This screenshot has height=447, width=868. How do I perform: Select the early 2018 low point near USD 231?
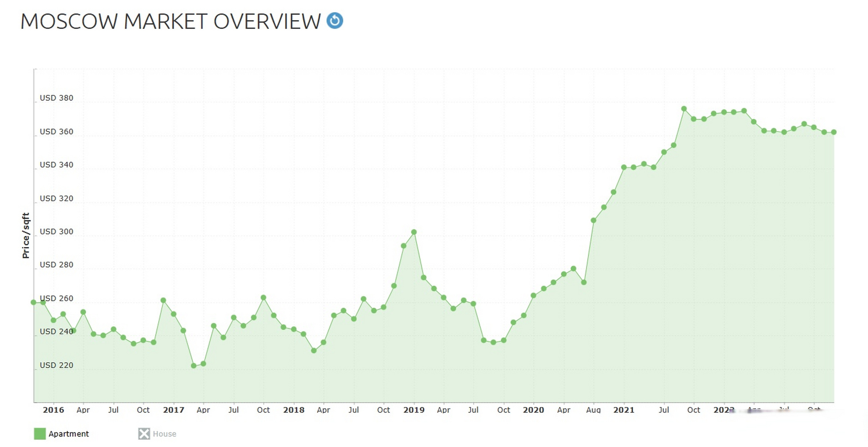coord(314,351)
